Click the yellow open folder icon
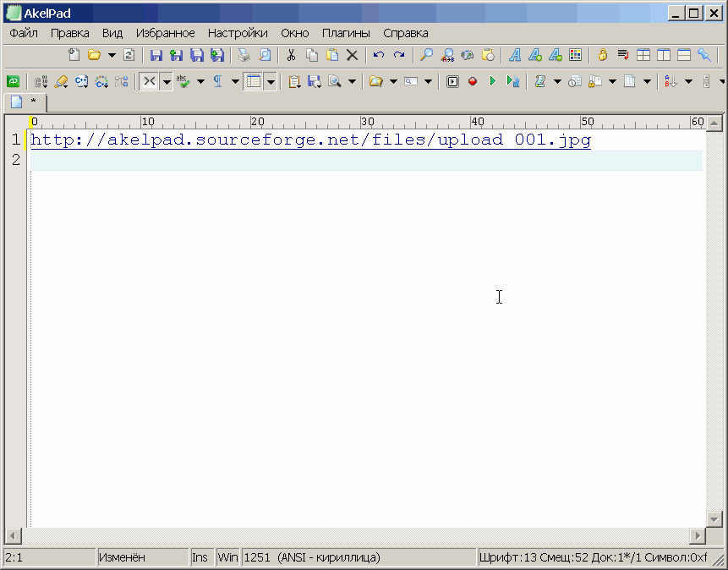This screenshot has height=570, width=728. [94, 55]
